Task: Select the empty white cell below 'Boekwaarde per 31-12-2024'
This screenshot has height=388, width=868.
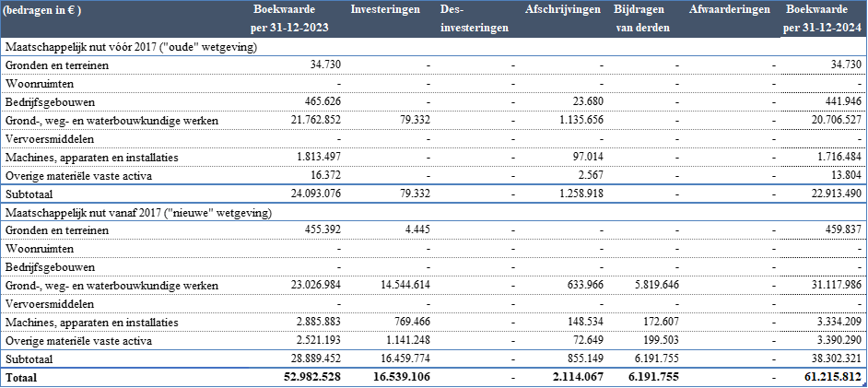Action: (x=822, y=46)
